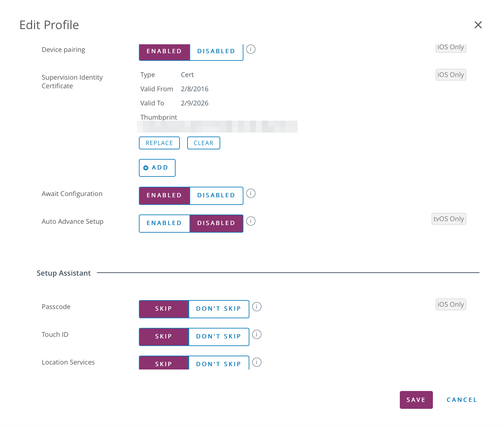This screenshot has height=427, width=504.
Task: Replace the supervision identity certificate
Action: pyautogui.click(x=159, y=143)
